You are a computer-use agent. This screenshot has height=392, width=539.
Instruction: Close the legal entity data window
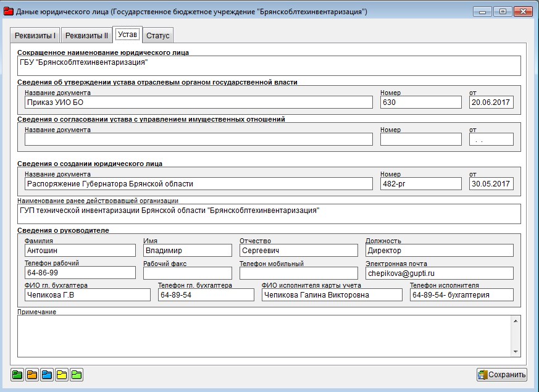[x=523, y=11]
